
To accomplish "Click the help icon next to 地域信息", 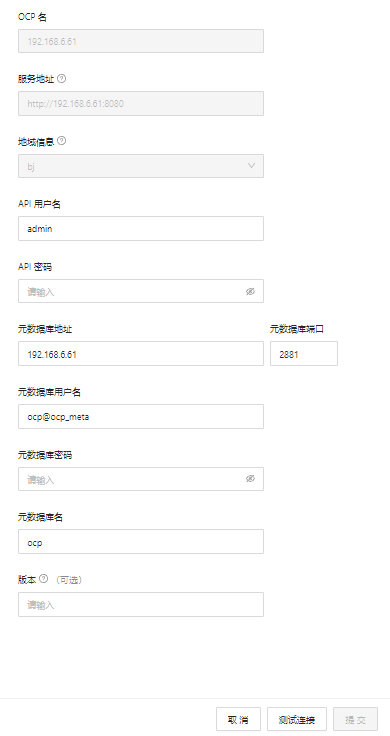I will 61,141.
